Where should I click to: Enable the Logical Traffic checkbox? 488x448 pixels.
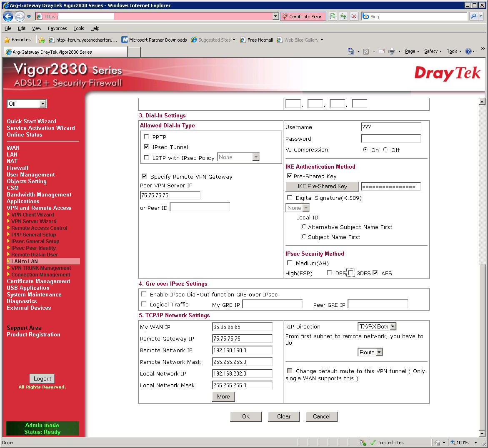coord(144,304)
